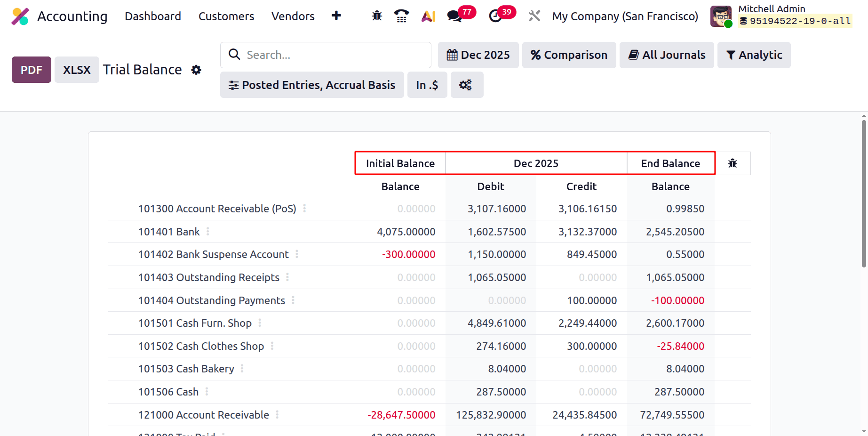The image size is (868, 436).
Task: Click the 3,107.16000 debit value
Action: pos(497,209)
